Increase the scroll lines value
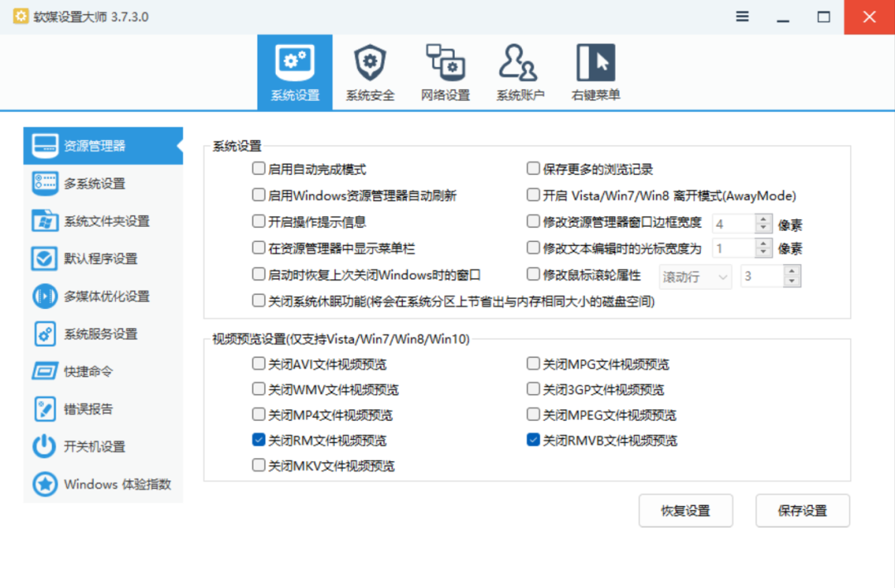Image resolution: width=895 pixels, height=588 pixels. point(791,272)
